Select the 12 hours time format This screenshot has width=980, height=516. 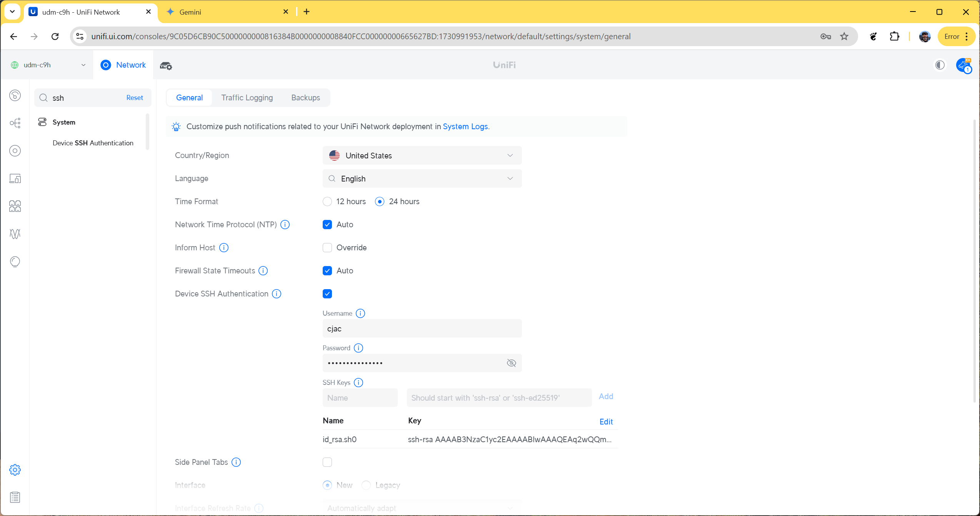pos(327,201)
